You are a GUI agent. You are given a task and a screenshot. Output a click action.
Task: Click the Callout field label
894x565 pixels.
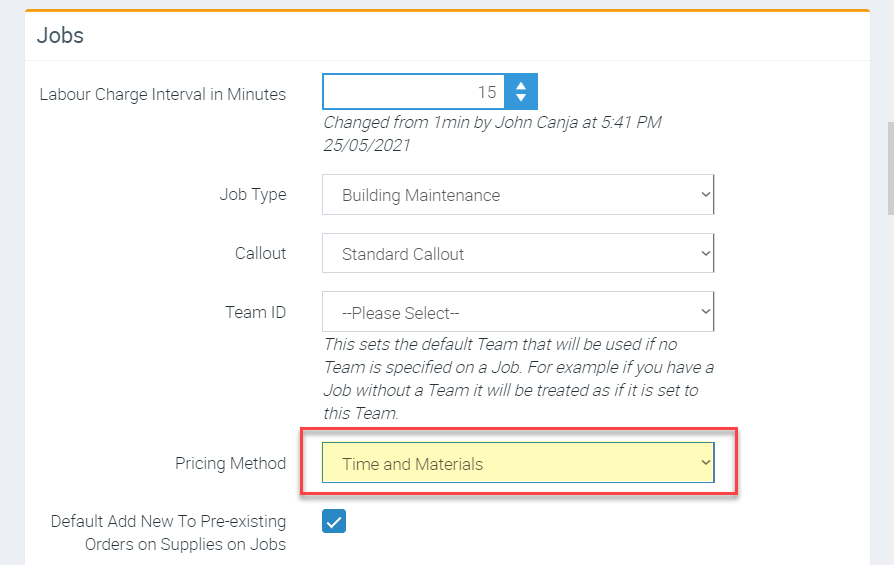tap(260, 253)
